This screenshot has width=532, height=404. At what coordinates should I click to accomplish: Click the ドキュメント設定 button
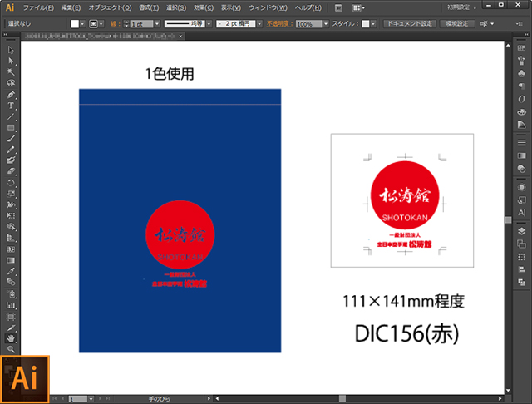410,24
